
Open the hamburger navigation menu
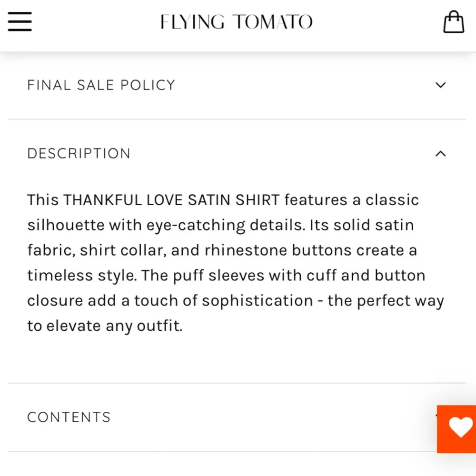pyautogui.click(x=20, y=21)
